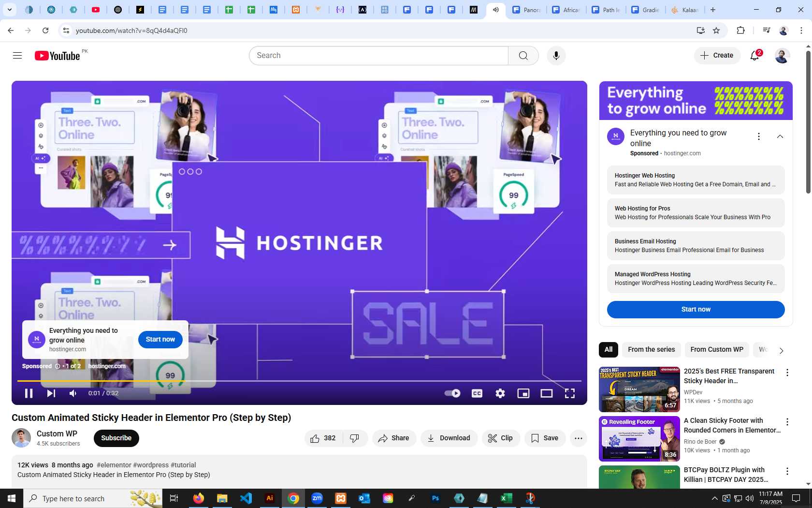Bookmark this page with the star
Image resolution: width=812 pixels, height=508 pixels.
coord(716,30)
